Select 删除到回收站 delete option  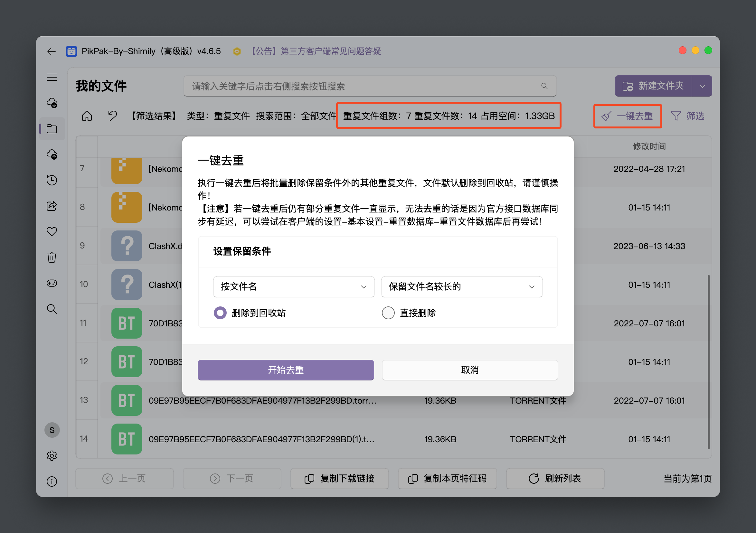(x=220, y=313)
